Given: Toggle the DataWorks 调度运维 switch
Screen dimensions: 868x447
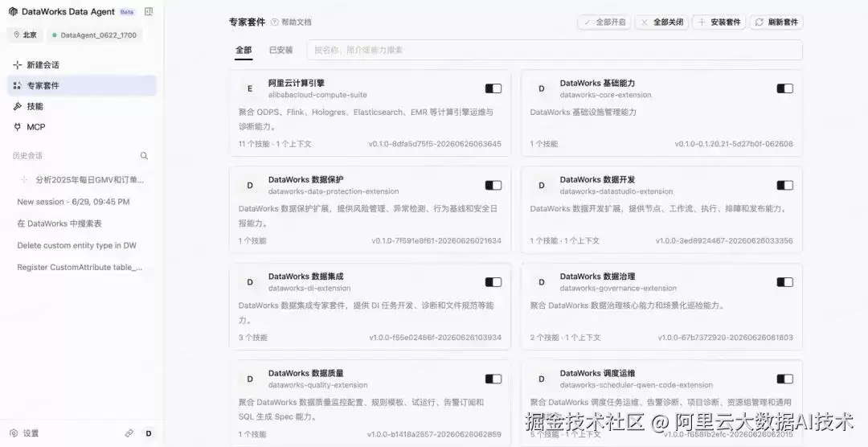Looking at the screenshot, I should coord(784,379).
